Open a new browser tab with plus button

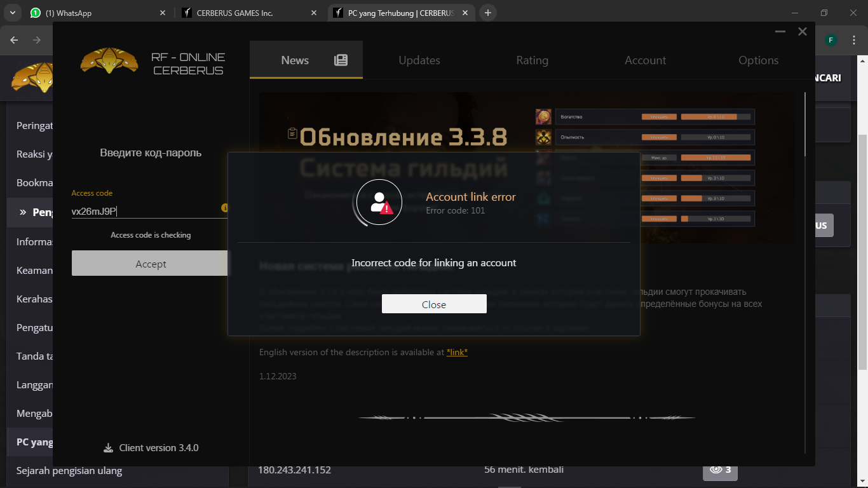tap(487, 13)
